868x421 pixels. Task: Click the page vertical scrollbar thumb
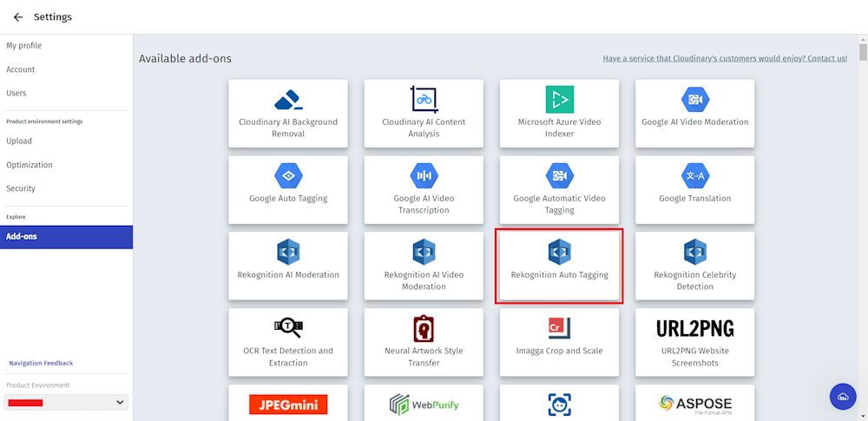tap(863, 51)
